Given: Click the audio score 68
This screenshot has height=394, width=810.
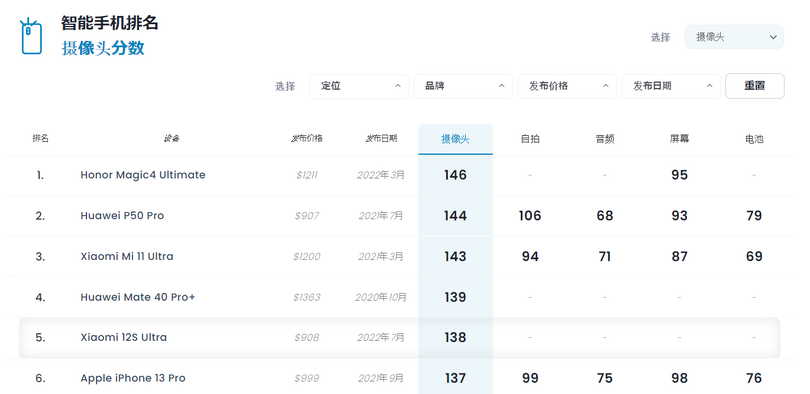Looking at the screenshot, I should click(x=605, y=216).
